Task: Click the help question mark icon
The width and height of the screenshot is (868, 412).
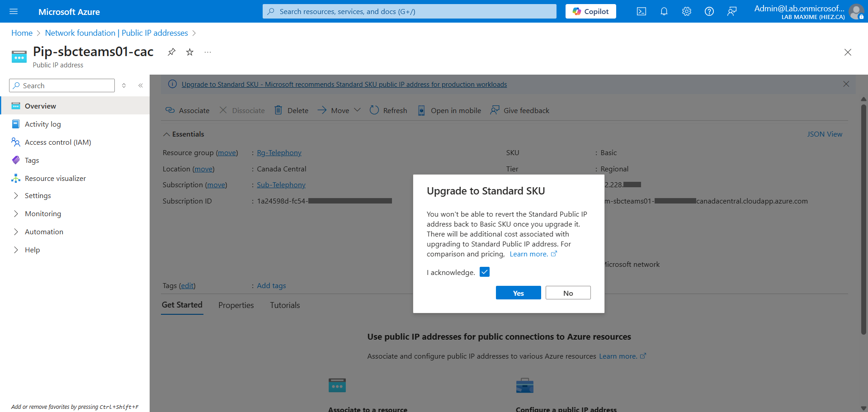Action: [x=709, y=12]
